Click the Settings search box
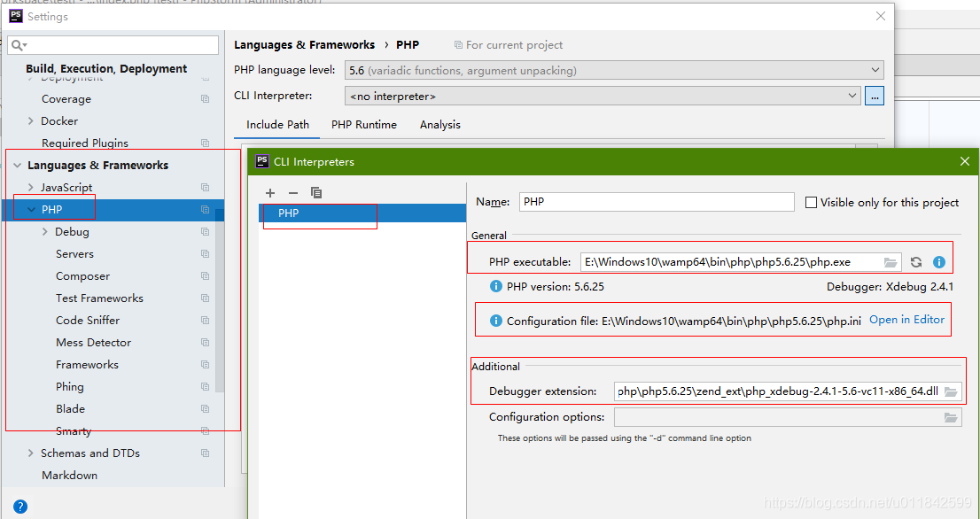The height and width of the screenshot is (519, 980). point(113,45)
